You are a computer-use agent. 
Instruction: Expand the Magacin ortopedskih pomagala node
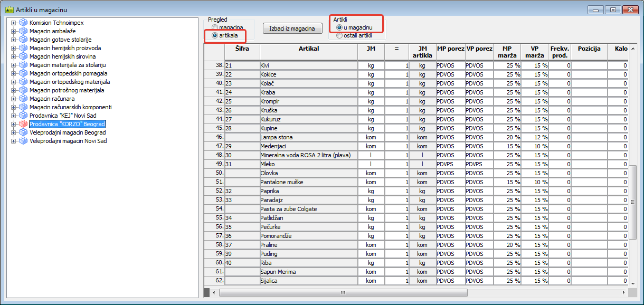click(13, 73)
